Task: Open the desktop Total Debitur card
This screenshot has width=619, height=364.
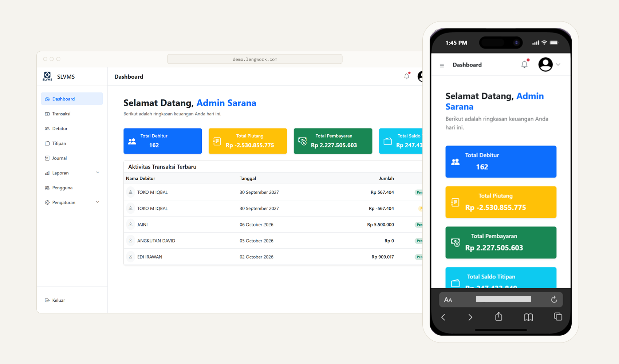Action: coord(163,141)
